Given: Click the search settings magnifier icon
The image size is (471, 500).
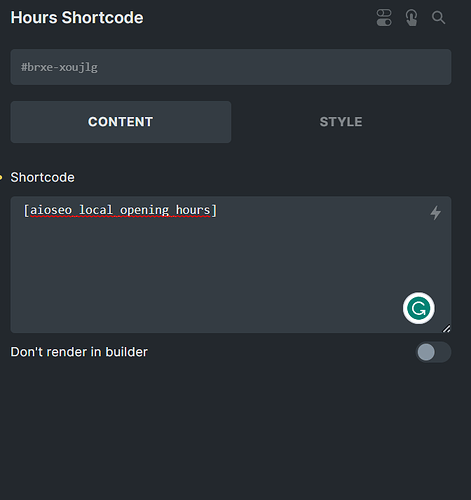Looking at the screenshot, I should pos(438,17).
